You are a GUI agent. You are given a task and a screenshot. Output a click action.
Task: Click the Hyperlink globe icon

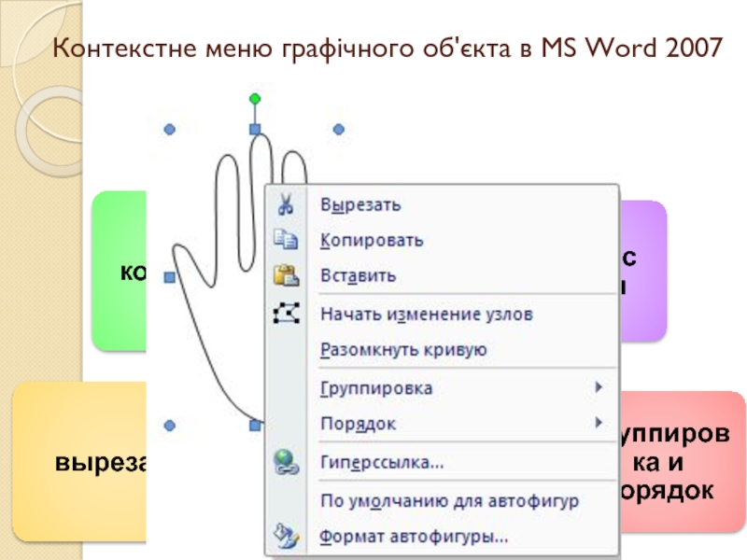point(284,461)
